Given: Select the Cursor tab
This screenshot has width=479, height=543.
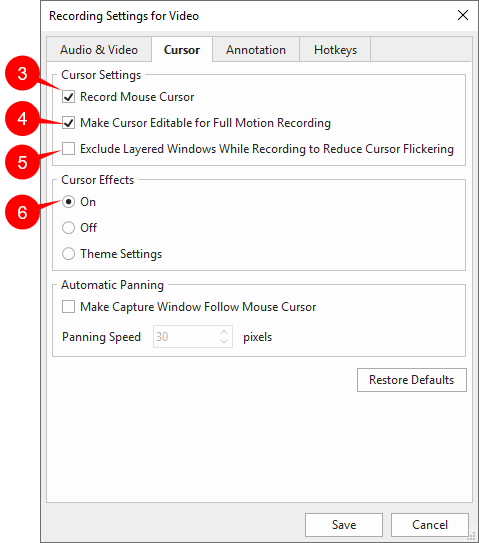Looking at the screenshot, I should pyautogui.click(x=182, y=50).
